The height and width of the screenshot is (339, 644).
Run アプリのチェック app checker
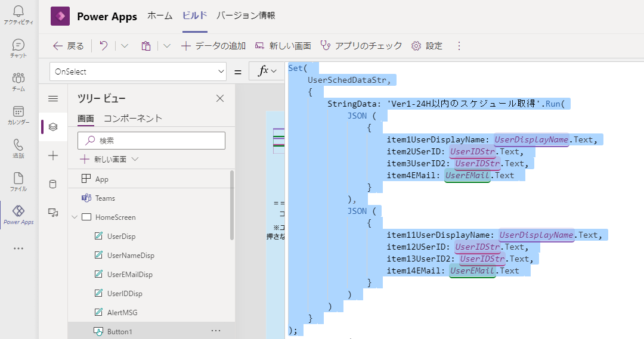[361, 46]
